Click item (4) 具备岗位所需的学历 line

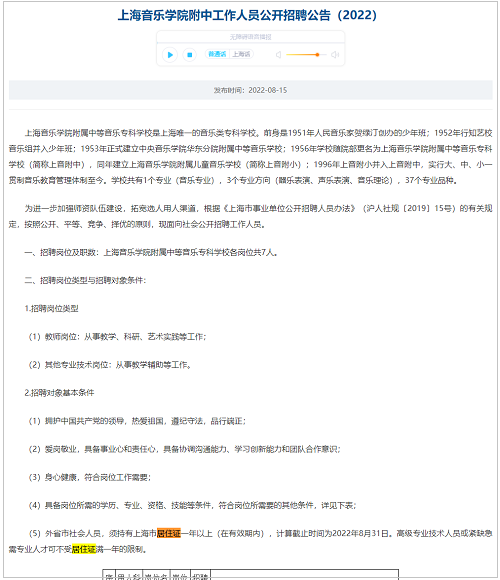pyautogui.click(x=192, y=505)
